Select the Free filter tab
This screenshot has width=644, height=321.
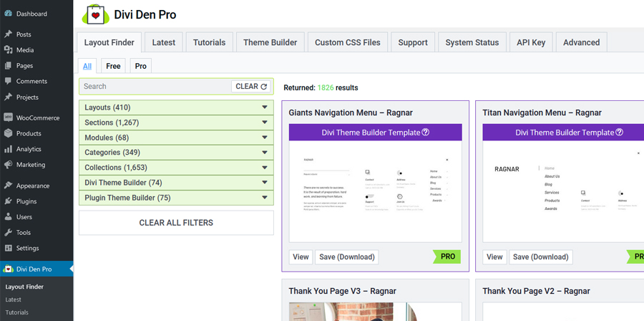coord(113,66)
